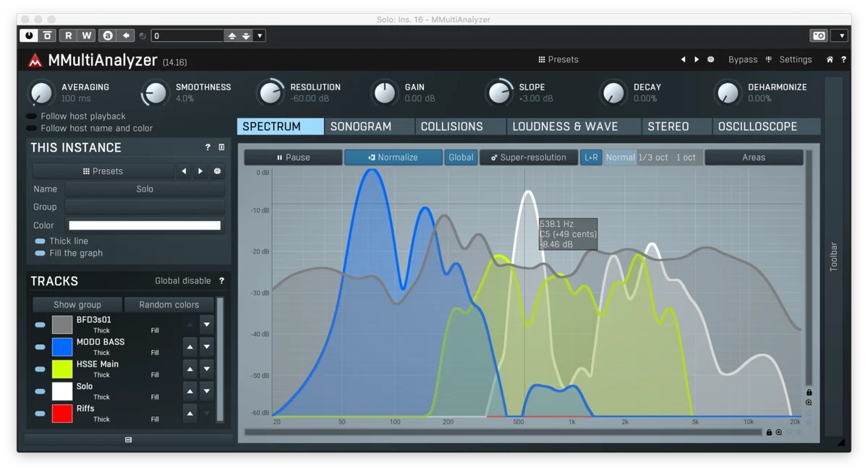Click the Decay knob
The image size is (868, 472).
point(613,93)
